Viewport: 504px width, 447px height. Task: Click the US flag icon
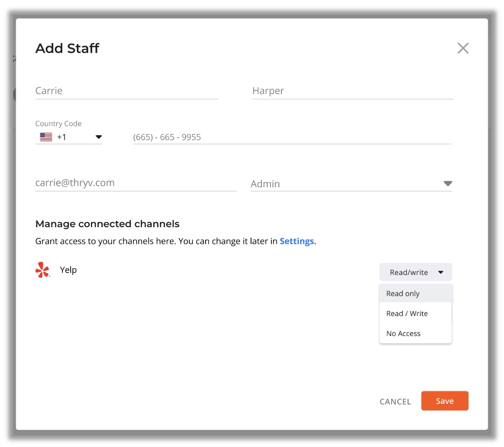point(46,137)
